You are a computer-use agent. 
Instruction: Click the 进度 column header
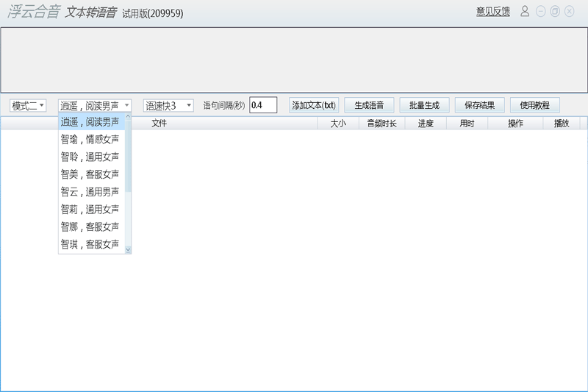click(426, 124)
